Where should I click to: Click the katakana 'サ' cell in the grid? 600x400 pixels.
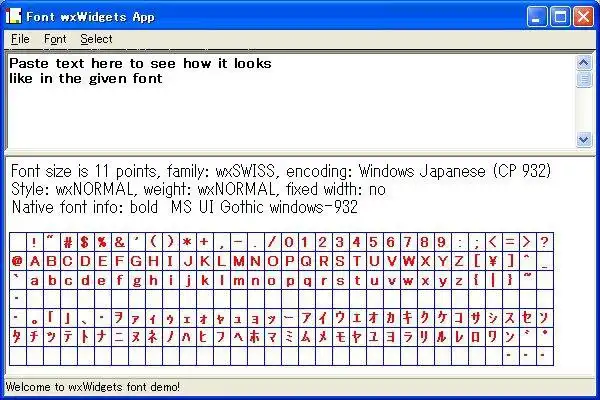coord(476,318)
